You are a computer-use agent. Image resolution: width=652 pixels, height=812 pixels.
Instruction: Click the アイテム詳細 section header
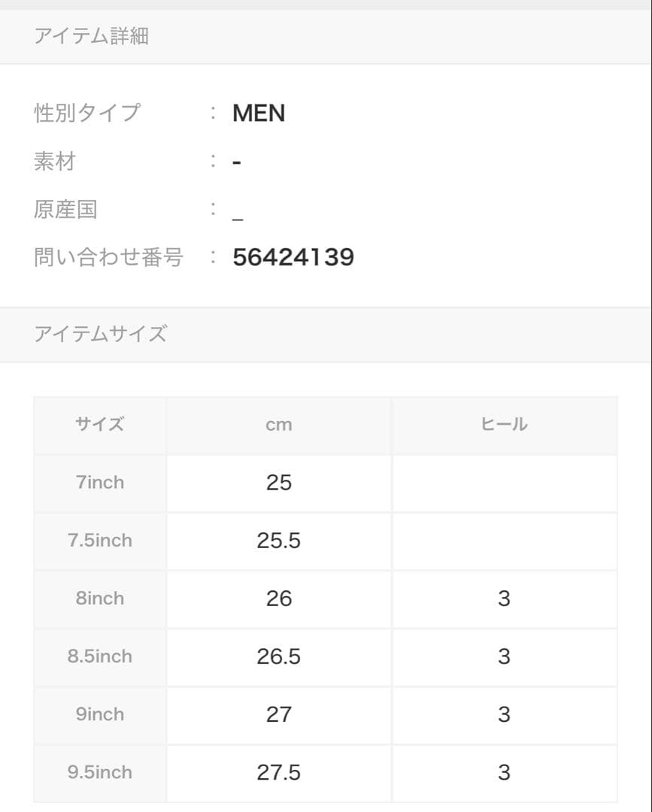91,36
